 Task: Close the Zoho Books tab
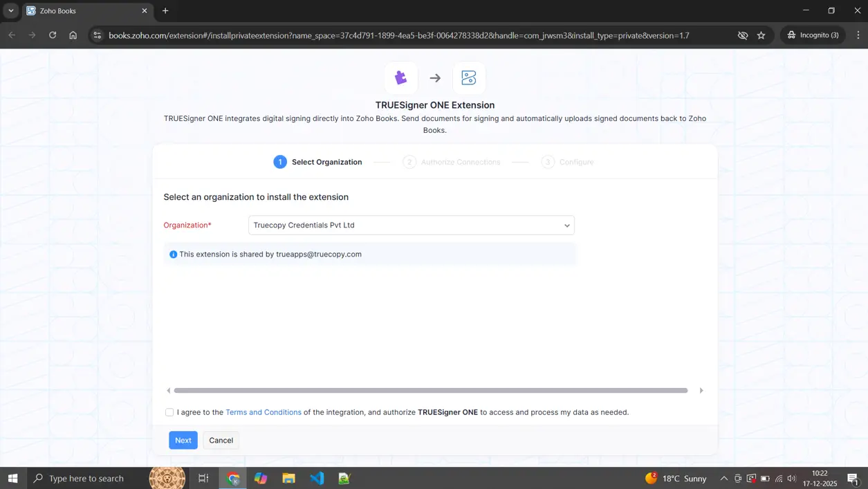coord(145,11)
